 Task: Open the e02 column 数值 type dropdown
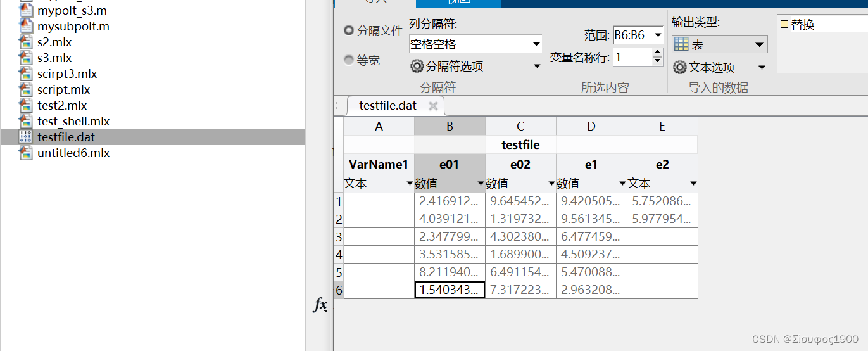[x=551, y=184]
